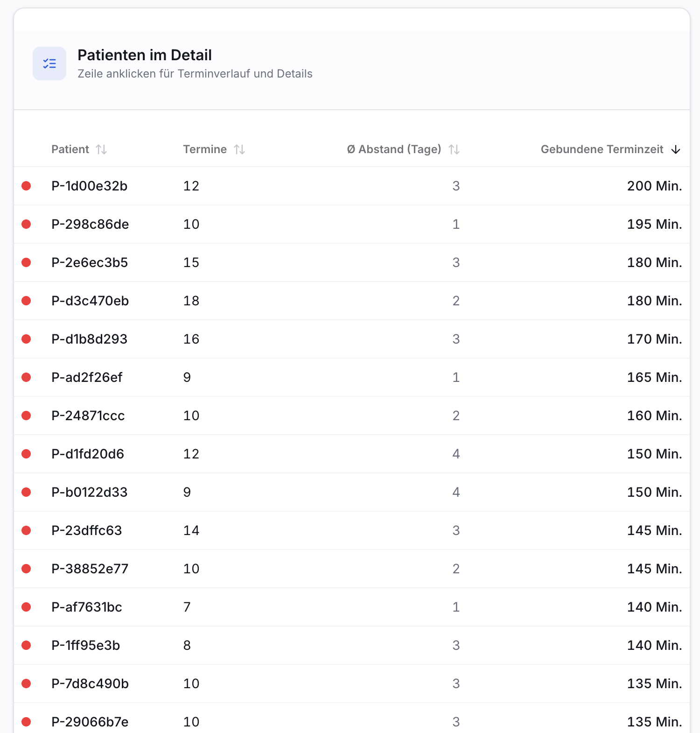Screen dimensions: 700x733
Task: Select patient ID P-23dffc63
Action: click(x=87, y=530)
